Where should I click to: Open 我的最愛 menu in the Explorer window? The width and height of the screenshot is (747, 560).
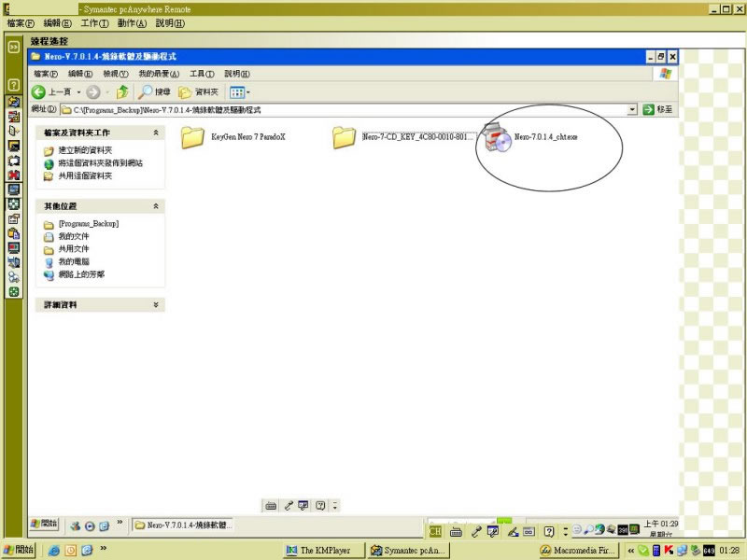[159, 74]
